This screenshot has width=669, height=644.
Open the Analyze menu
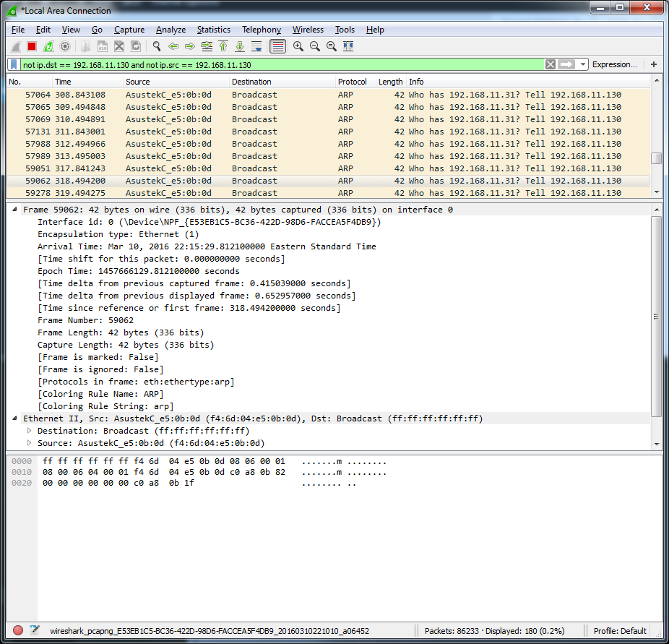click(171, 30)
